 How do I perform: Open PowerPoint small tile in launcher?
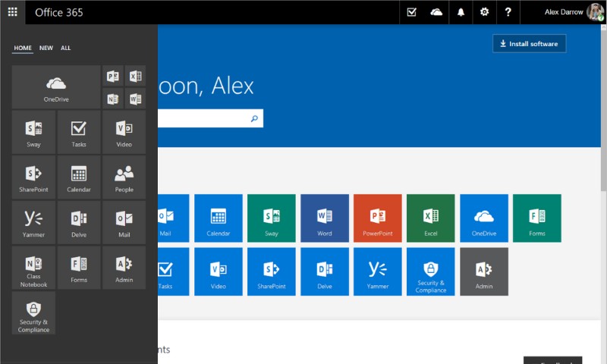coord(112,76)
